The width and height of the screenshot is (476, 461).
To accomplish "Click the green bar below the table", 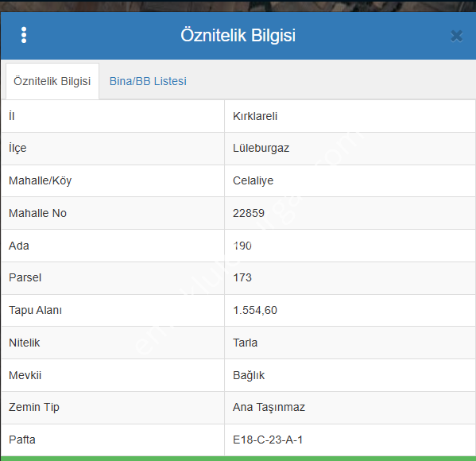I will (238, 459).
